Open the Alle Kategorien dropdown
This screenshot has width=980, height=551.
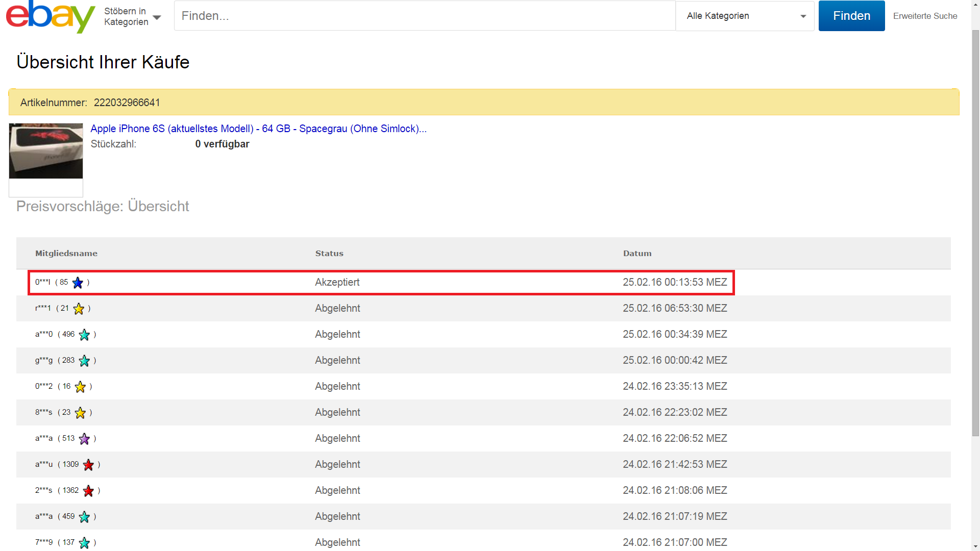[745, 16]
